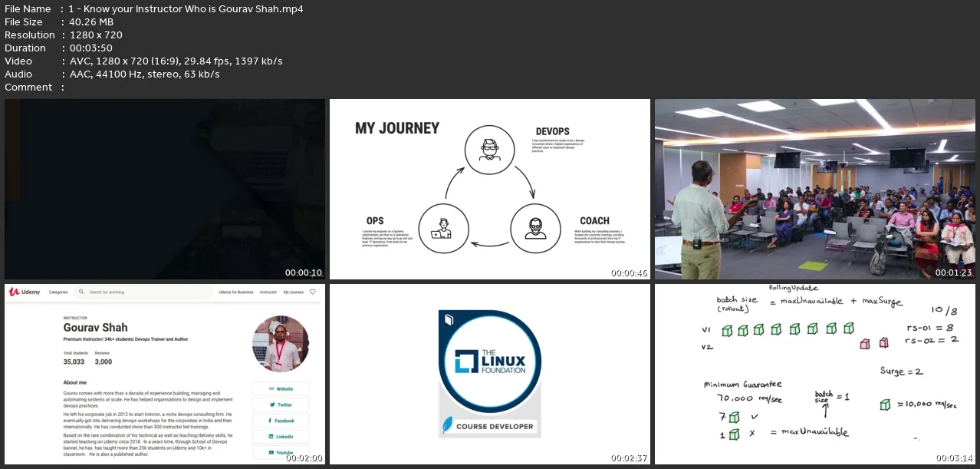
Task: Click the MY JOURNEY slide title
Action: click(397, 128)
